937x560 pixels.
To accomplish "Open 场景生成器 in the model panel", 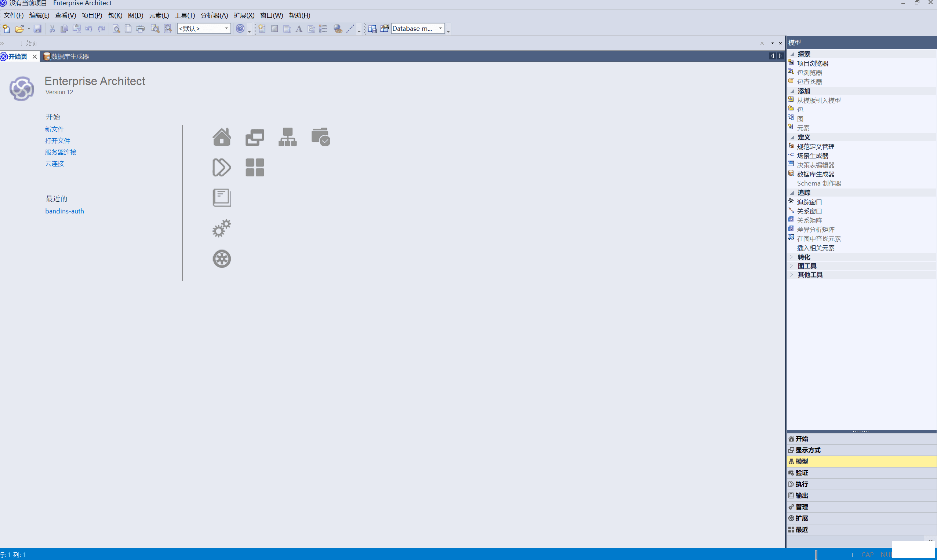I will [x=812, y=156].
